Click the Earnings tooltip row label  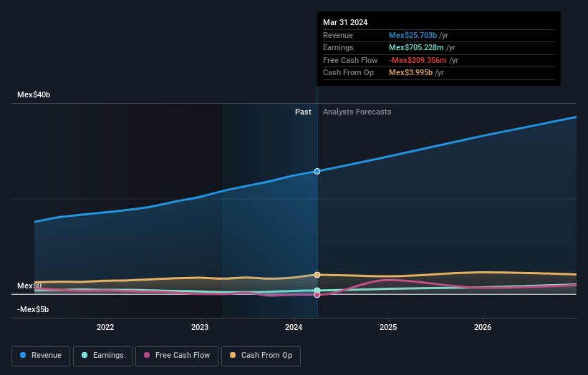pyautogui.click(x=338, y=47)
